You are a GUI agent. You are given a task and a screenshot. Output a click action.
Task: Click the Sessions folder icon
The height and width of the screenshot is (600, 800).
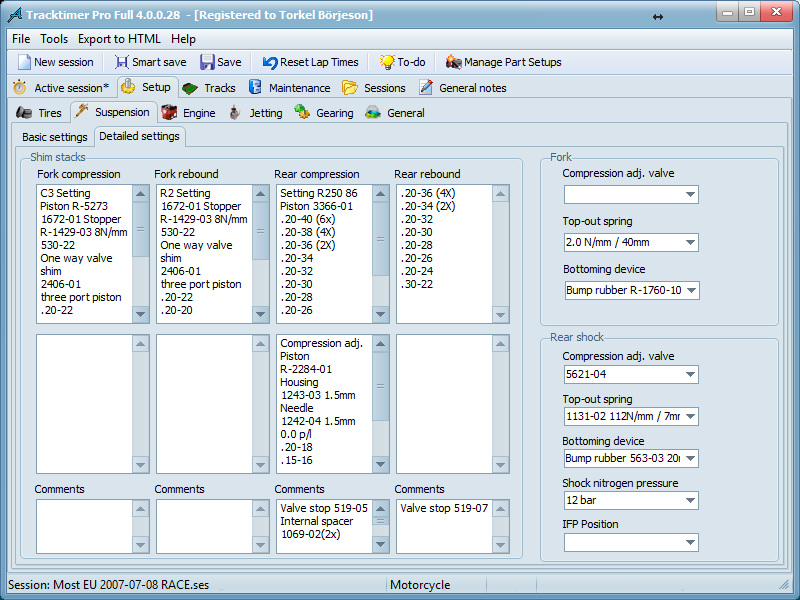click(x=350, y=88)
